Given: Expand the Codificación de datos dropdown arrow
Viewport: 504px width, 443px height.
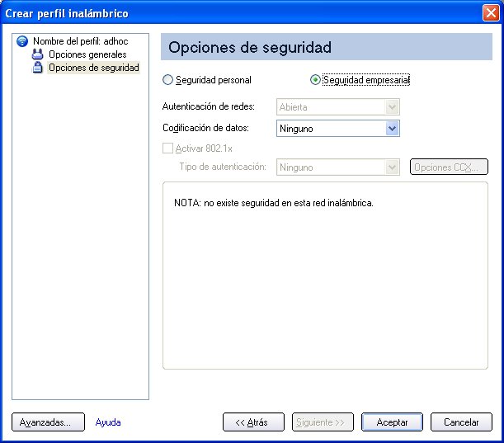Looking at the screenshot, I should pyautogui.click(x=392, y=129).
